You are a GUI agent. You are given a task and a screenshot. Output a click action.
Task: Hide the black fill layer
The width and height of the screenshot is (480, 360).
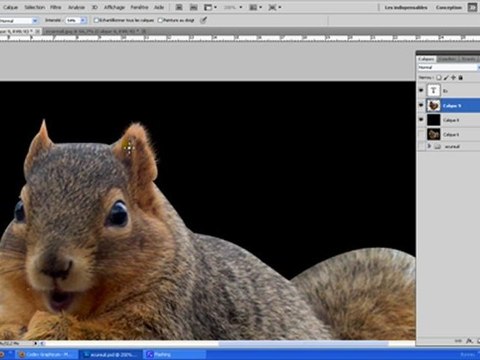point(421,119)
